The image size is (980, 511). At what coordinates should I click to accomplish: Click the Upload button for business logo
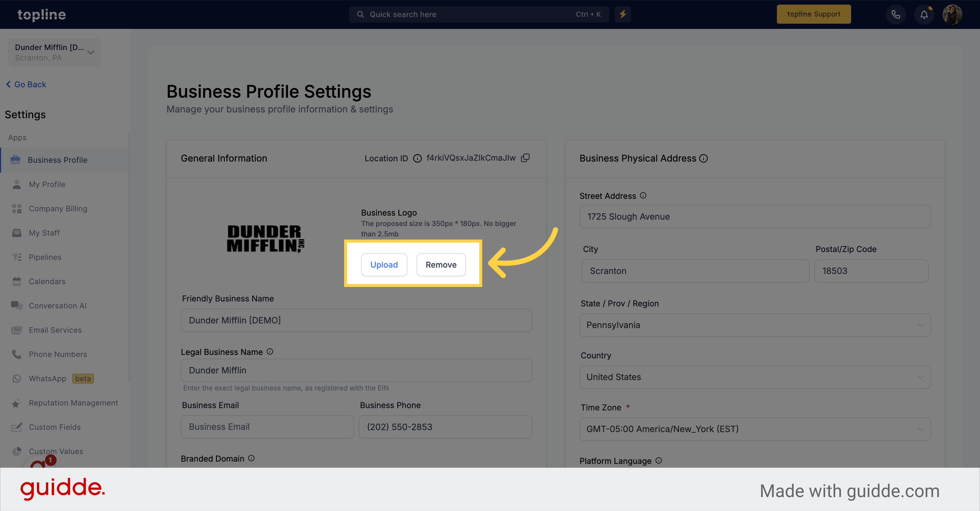point(383,264)
